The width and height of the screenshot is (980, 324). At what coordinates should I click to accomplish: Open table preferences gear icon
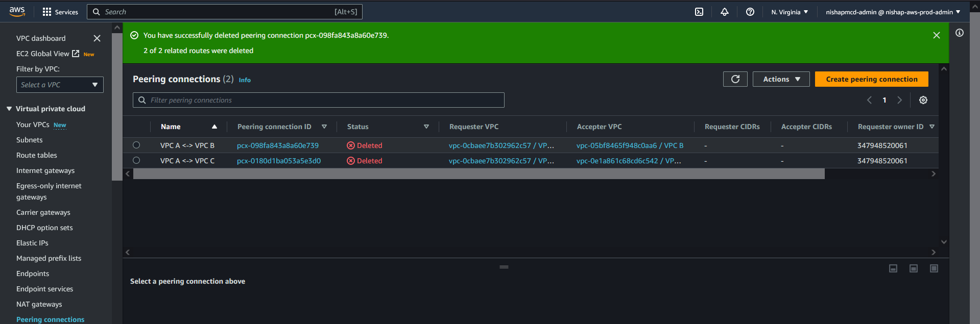pyautogui.click(x=923, y=100)
